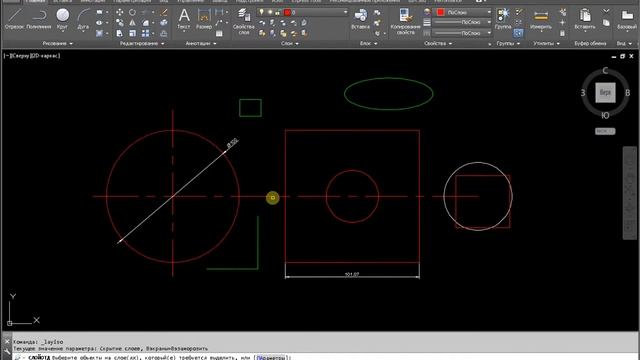
Task: Click Копирование свойств match properties
Action: coord(405,21)
